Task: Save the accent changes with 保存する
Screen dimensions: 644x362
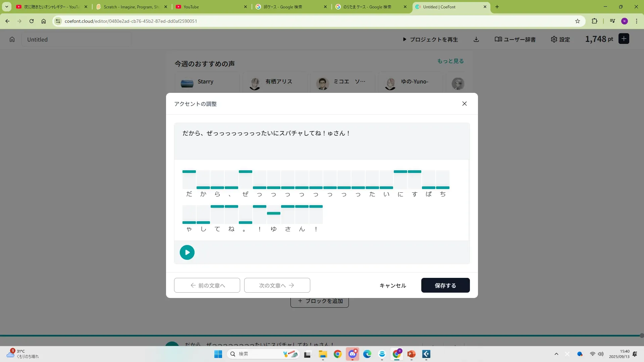Action: click(445, 285)
